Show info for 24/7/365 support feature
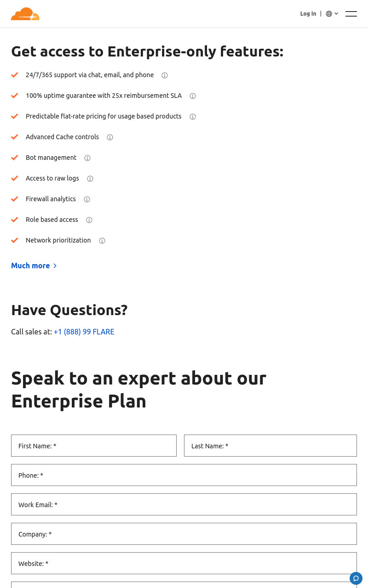This screenshot has width=368, height=588. coord(165,75)
